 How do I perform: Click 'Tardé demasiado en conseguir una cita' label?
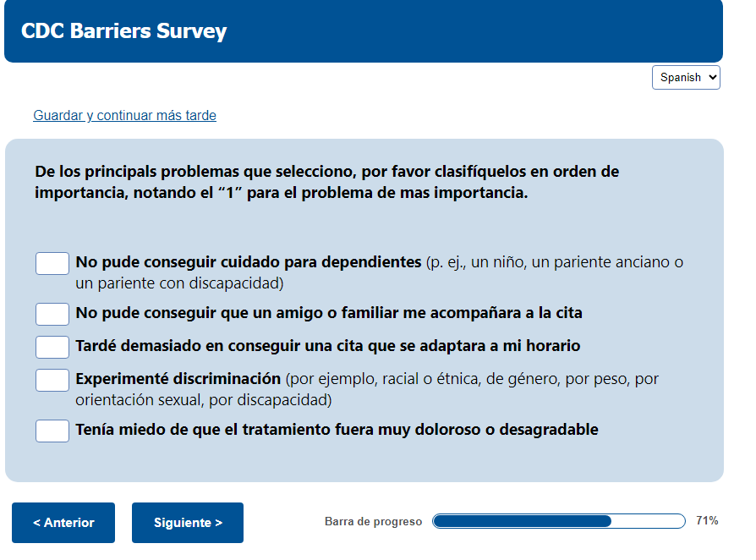327,346
